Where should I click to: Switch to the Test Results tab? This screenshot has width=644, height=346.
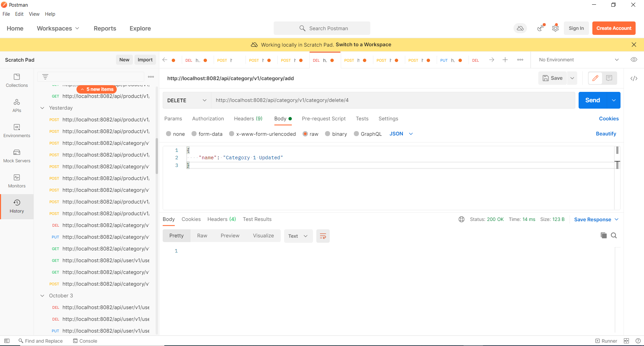click(x=257, y=219)
